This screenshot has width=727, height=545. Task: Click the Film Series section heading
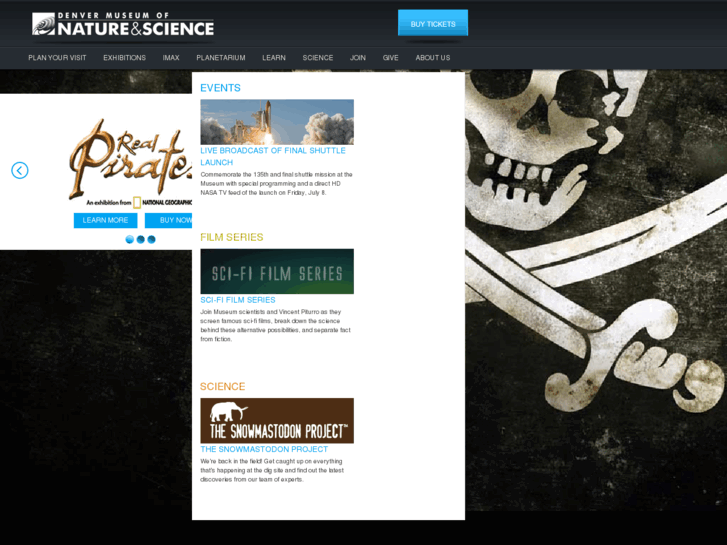(x=231, y=237)
